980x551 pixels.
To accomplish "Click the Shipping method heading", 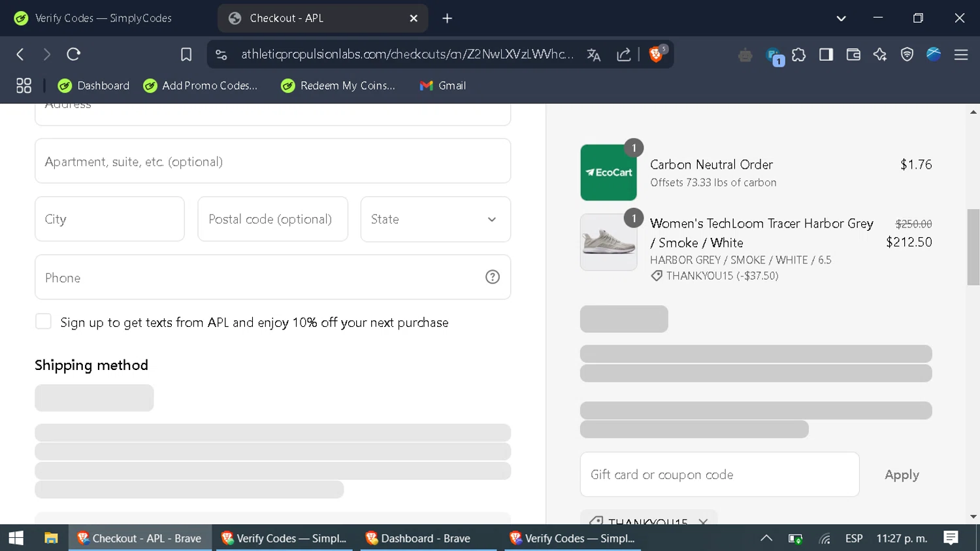I will pyautogui.click(x=91, y=365).
